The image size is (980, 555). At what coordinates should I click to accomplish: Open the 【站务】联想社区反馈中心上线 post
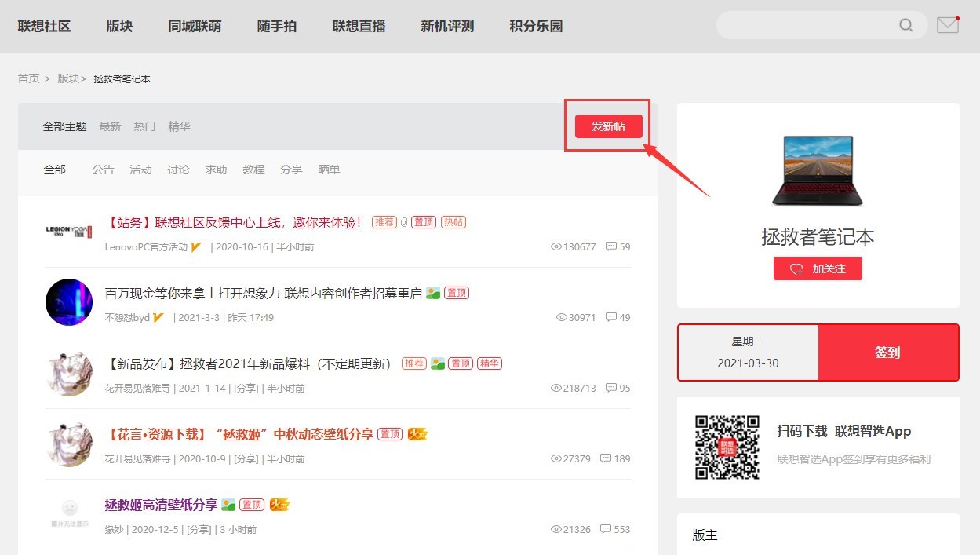(x=235, y=222)
